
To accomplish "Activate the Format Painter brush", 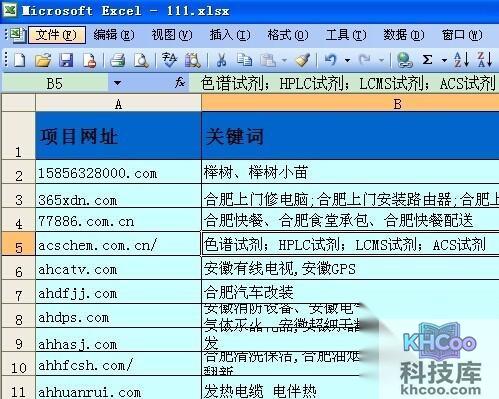I will (303, 60).
